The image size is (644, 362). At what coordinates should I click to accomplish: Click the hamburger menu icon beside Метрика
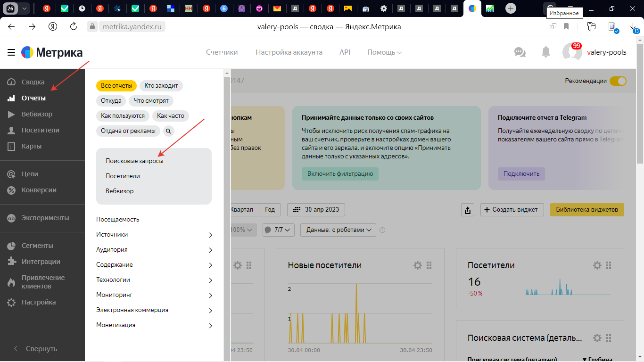(x=11, y=52)
